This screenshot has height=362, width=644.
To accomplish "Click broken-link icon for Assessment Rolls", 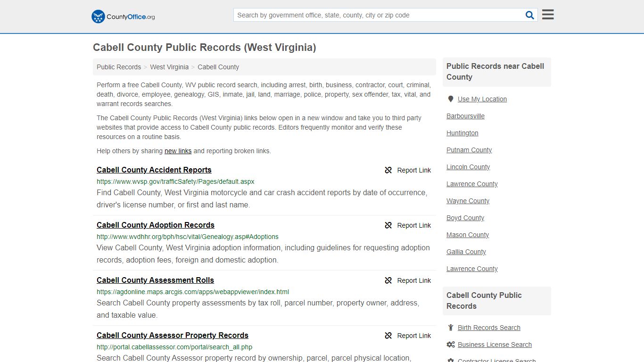I will coord(388,280).
